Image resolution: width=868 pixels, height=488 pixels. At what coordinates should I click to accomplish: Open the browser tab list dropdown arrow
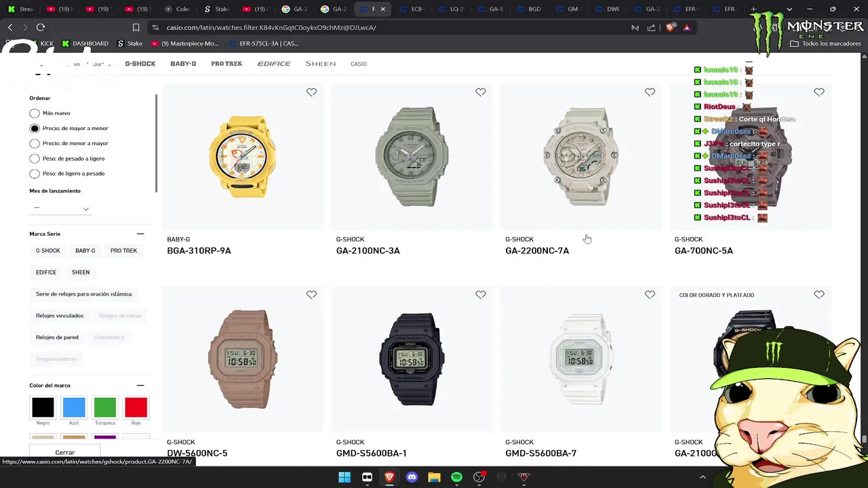click(x=789, y=9)
